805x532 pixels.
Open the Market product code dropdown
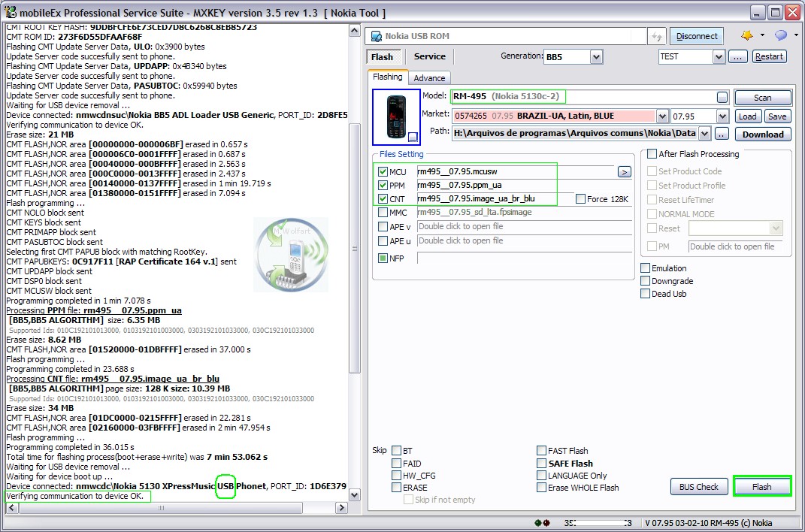point(662,116)
